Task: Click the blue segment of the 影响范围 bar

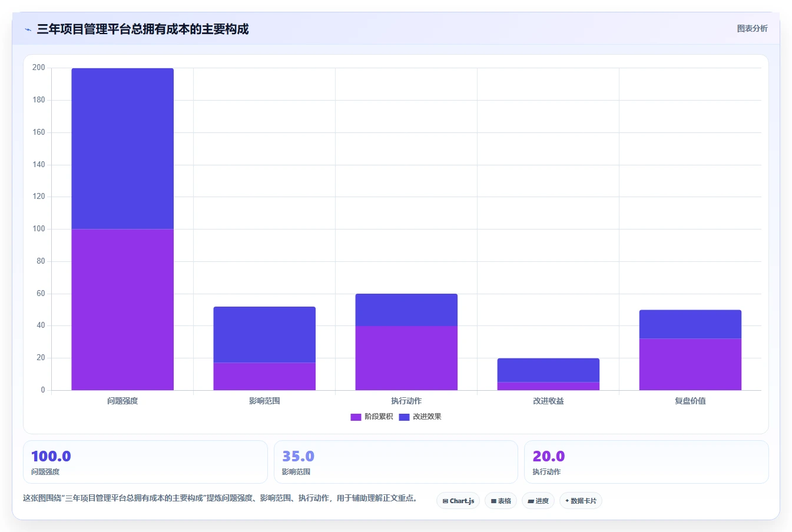Action: pos(264,335)
